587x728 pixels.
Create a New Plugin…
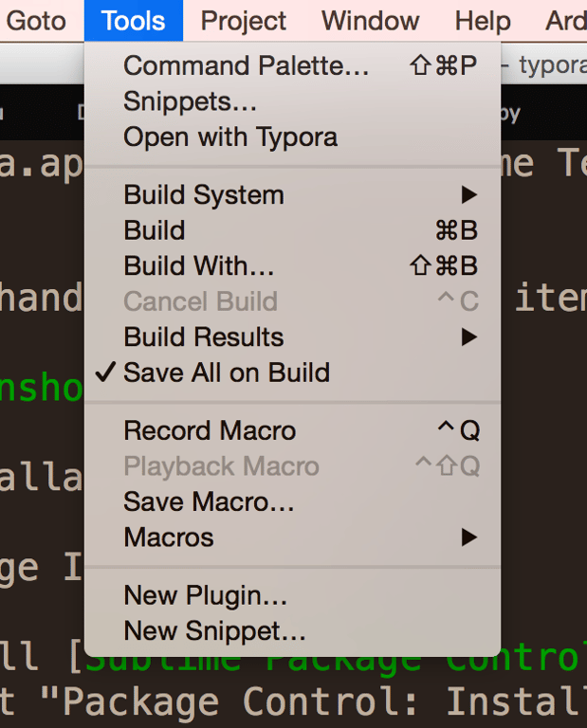pos(205,596)
